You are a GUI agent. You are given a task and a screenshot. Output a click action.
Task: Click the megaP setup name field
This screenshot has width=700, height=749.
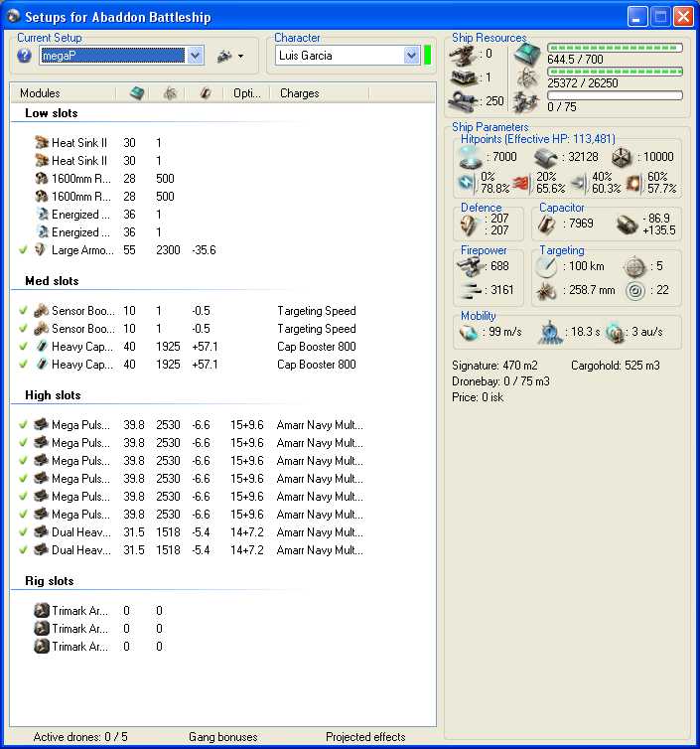112,56
